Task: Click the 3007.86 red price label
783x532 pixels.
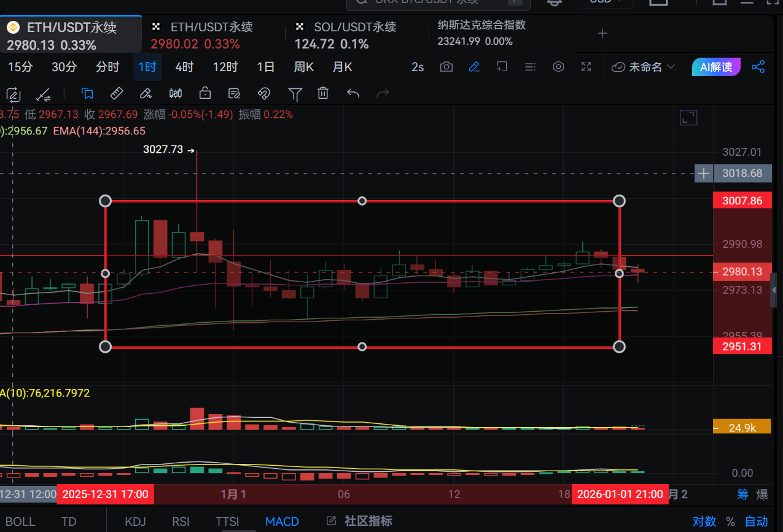Action: coord(742,201)
